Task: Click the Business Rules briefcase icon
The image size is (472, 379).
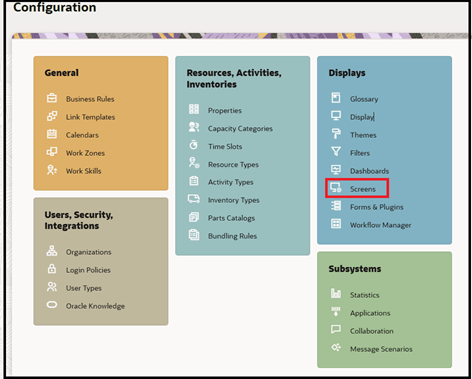Action: pyautogui.click(x=52, y=98)
